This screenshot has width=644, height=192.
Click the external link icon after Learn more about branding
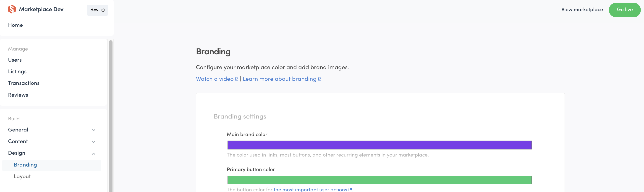[320, 79]
